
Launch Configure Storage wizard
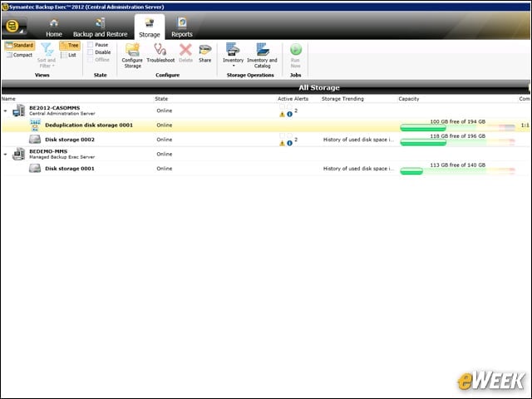[x=132, y=56]
